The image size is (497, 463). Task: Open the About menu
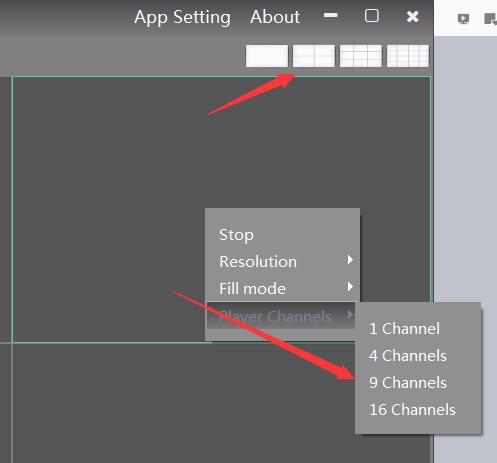tap(275, 17)
